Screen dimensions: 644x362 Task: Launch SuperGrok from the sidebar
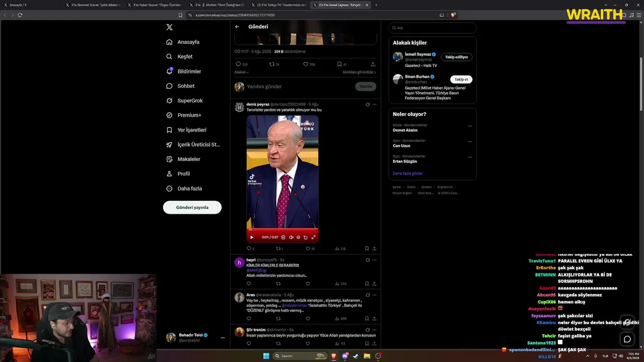click(x=185, y=101)
